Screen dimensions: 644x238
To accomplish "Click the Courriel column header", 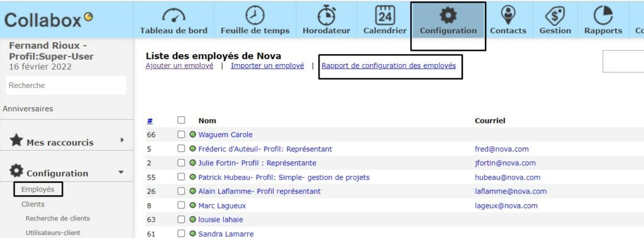I will 490,121.
